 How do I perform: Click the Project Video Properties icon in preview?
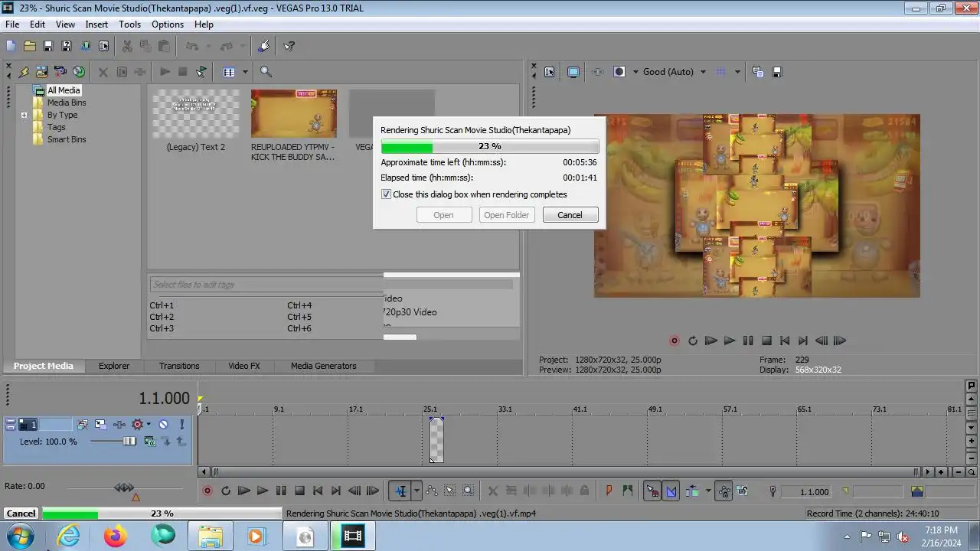[550, 72]
